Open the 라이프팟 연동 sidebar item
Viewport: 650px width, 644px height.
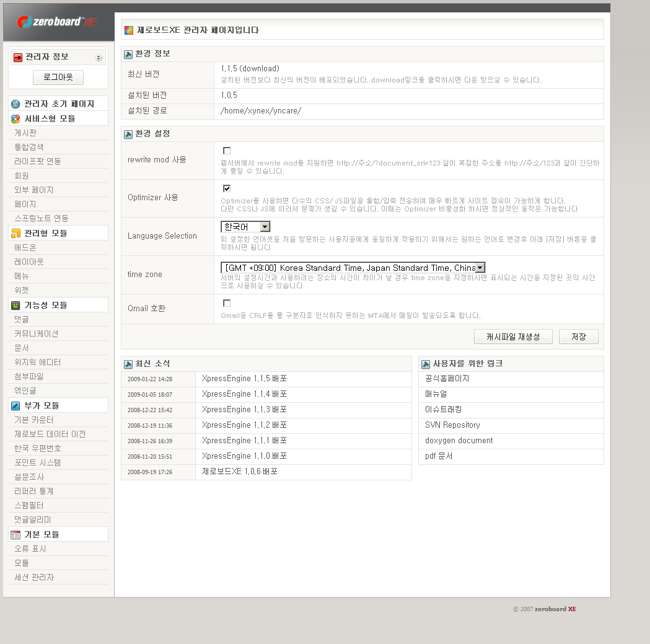pos(38,161)
